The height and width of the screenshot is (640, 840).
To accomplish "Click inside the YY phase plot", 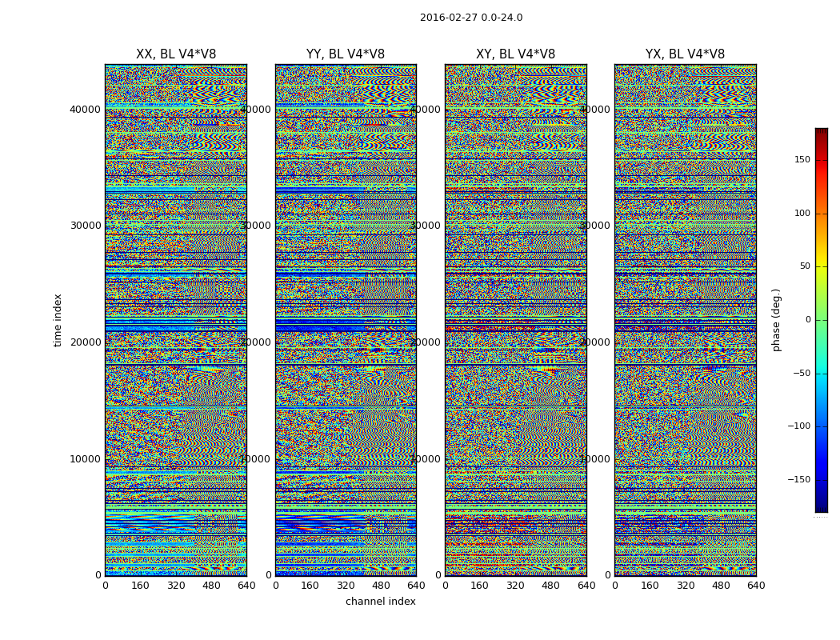I will click(345, 320).
